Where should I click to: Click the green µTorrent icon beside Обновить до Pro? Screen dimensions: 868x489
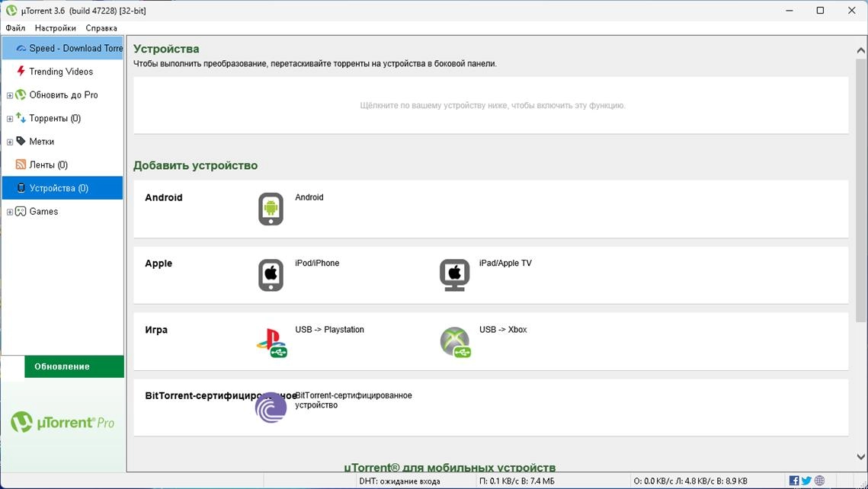pos(21,94)
